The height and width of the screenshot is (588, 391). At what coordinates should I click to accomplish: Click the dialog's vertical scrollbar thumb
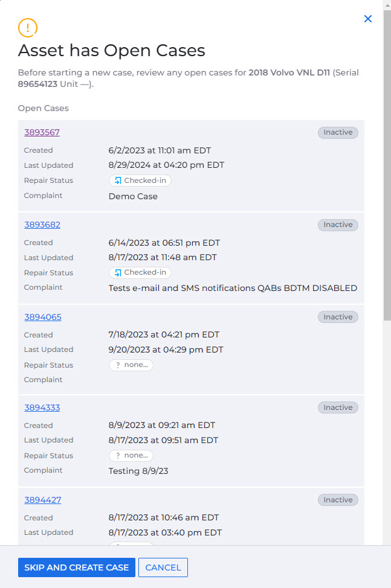387,165
